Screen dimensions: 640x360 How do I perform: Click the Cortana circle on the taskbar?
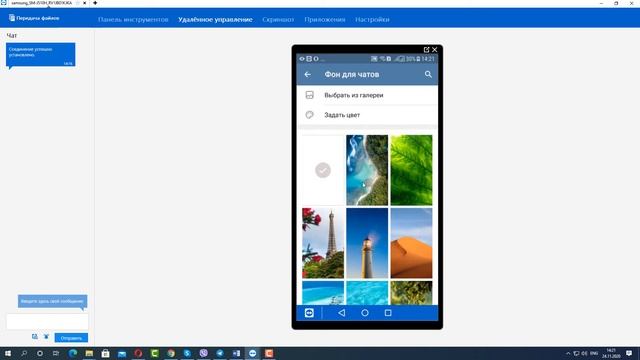coord(40,353)
